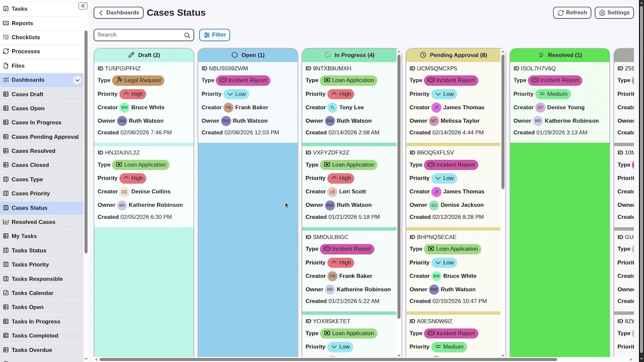
Task: Click the Resolved Cases chart icon in the sidebar
Action: [x=6, y=222]
